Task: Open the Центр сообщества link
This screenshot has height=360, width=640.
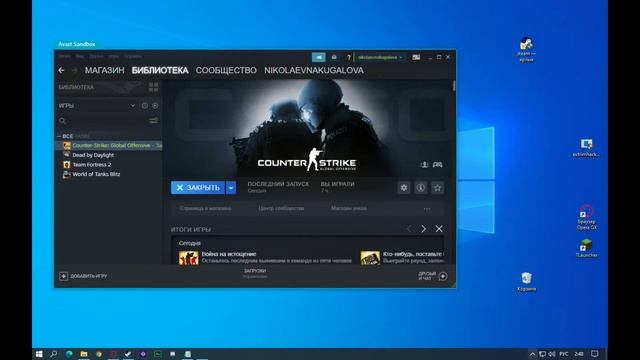Action: click(281, 208)
